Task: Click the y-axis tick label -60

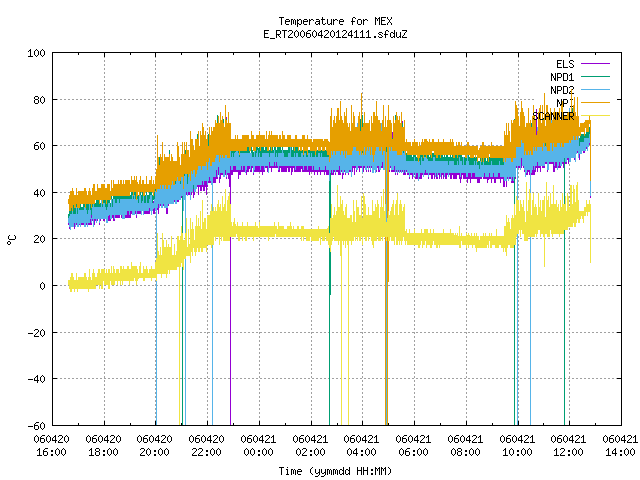Action: point(36,426)
